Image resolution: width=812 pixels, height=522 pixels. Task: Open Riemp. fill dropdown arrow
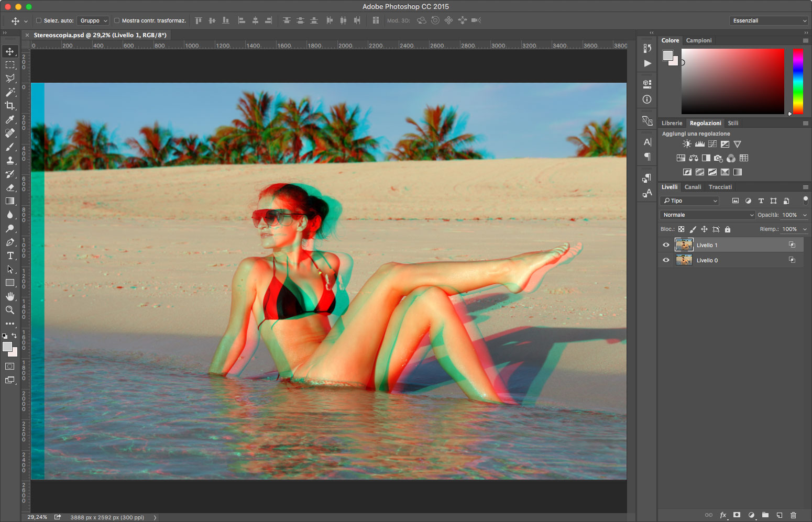pyautogui.click(x=805, y=229)
